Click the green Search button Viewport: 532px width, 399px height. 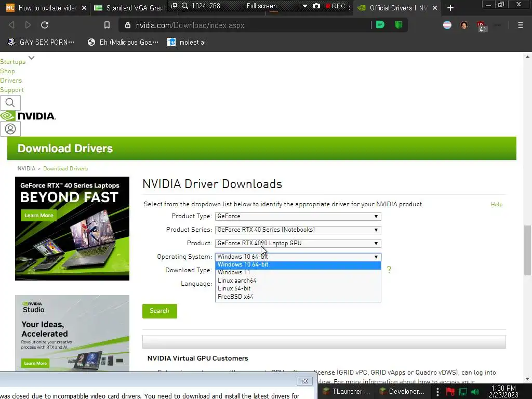pyautogui.click(x=159, y=311)
